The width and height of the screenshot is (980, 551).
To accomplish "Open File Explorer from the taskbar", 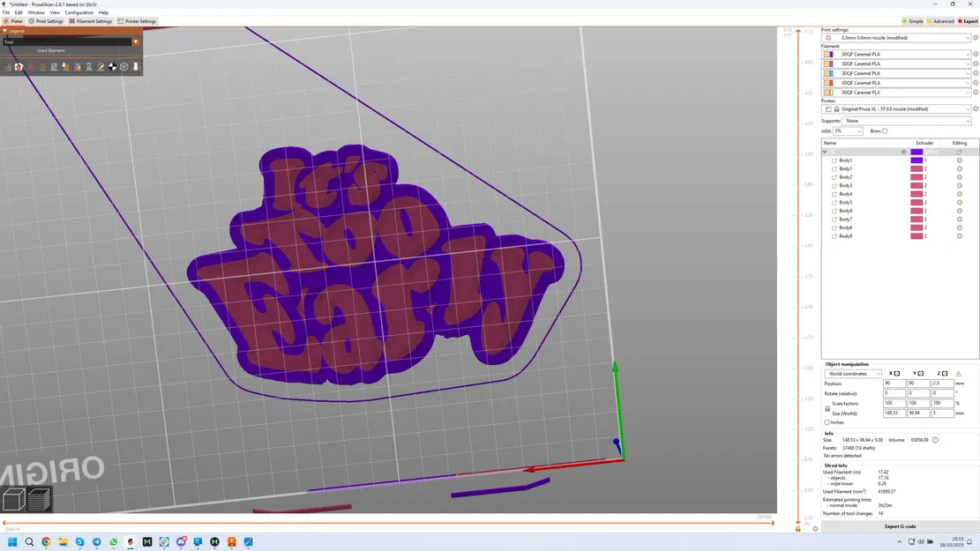I will click(64, 541).
